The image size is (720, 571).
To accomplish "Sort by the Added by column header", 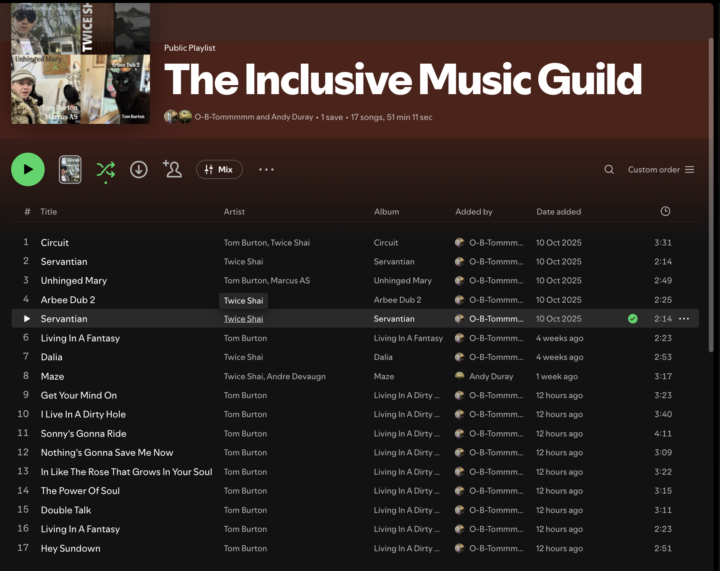I will (473, 212).
